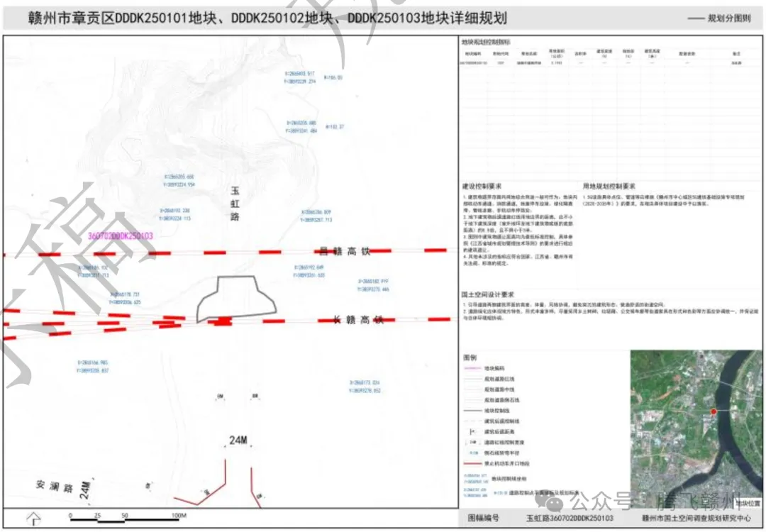Click the 安澜路 road label
766x532 pixels.
pyautogui.click(x=54, y=487)
